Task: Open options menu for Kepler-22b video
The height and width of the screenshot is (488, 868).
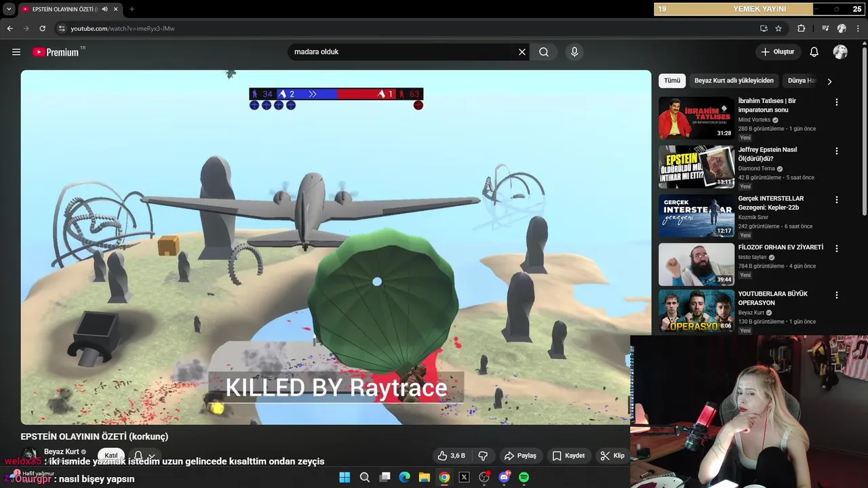Action: click(x=837, y=200)
